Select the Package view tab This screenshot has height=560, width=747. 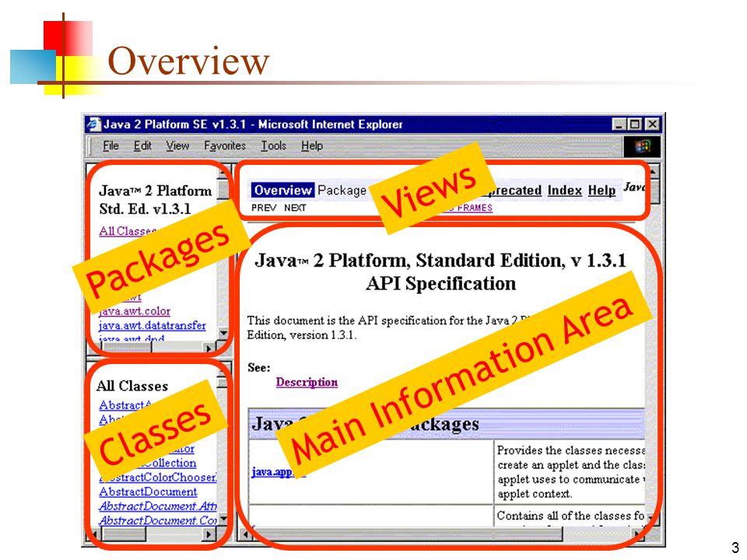[x=342, y=191]
